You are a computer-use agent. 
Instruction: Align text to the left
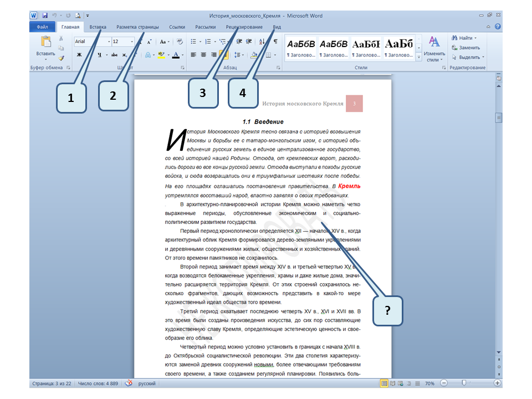[x=193, y=55]
